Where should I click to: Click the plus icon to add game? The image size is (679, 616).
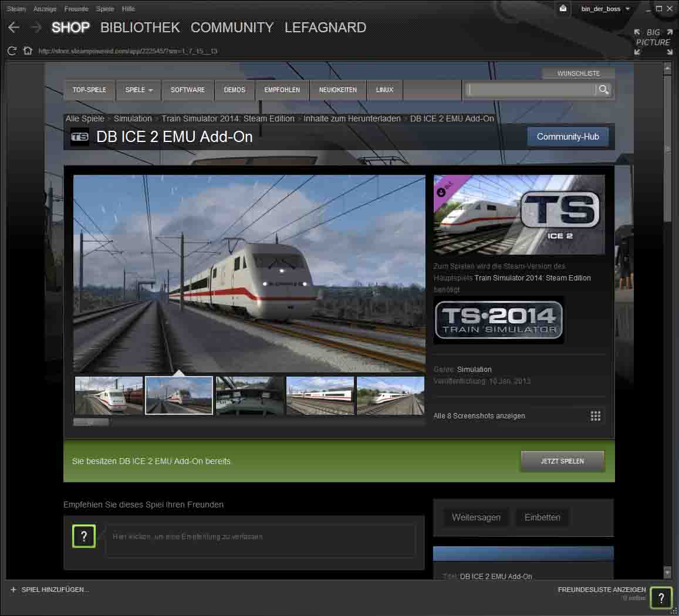click(x=13, y=589)
